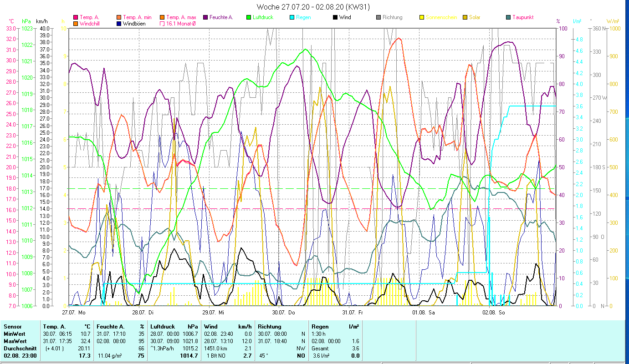Click the minimum temperature value 10.7
This screenshot has width=629, height=364.
[85, 334]
